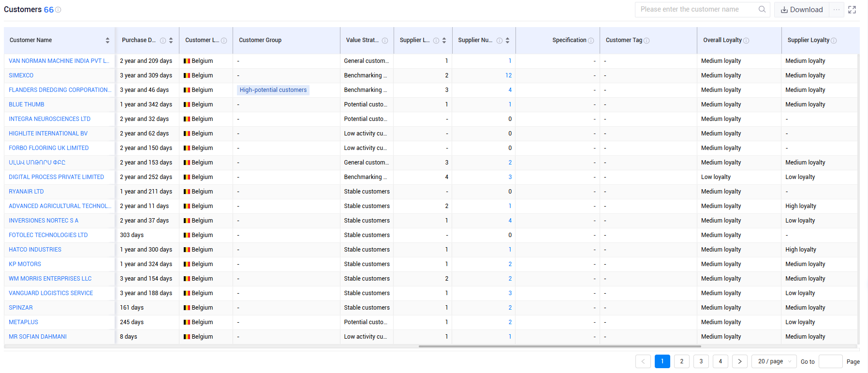Click the Download button
Viewport: 868px width, 373px height.
(x=802, y=10)
